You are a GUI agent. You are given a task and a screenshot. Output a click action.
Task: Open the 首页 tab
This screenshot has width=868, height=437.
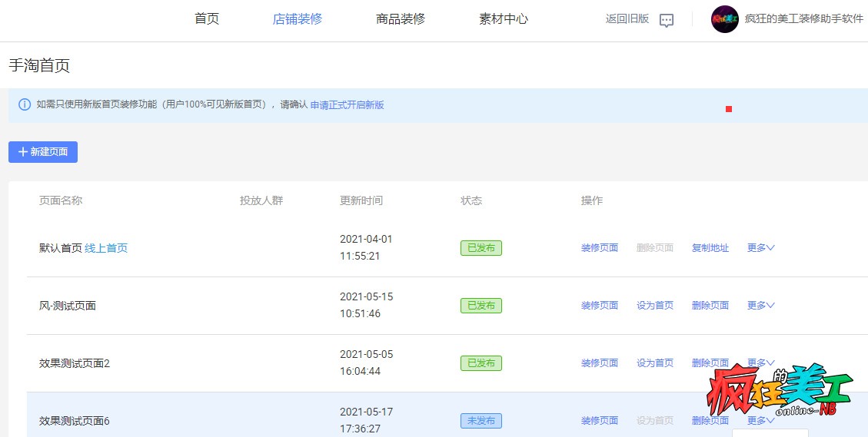(207, 19)
